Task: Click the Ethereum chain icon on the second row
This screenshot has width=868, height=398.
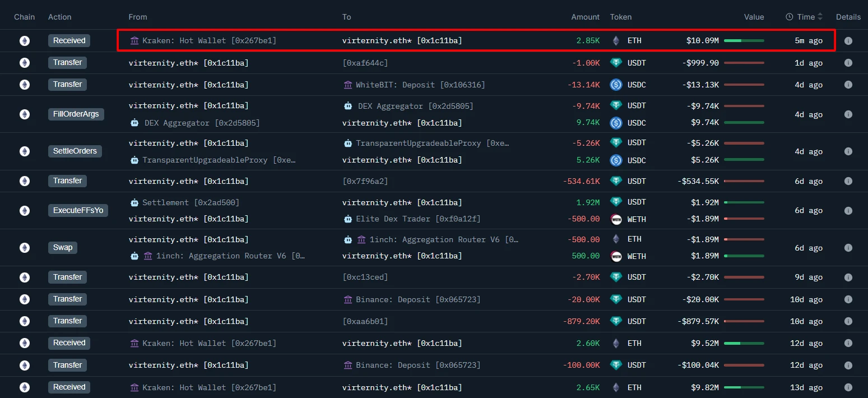Action: (x=24, y=63)
